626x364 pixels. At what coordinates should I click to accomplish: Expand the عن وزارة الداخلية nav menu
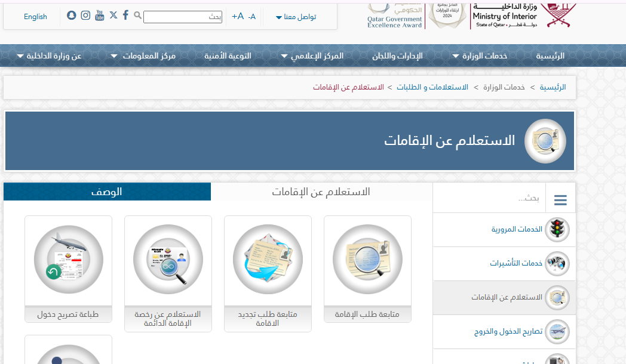point(49,56)
